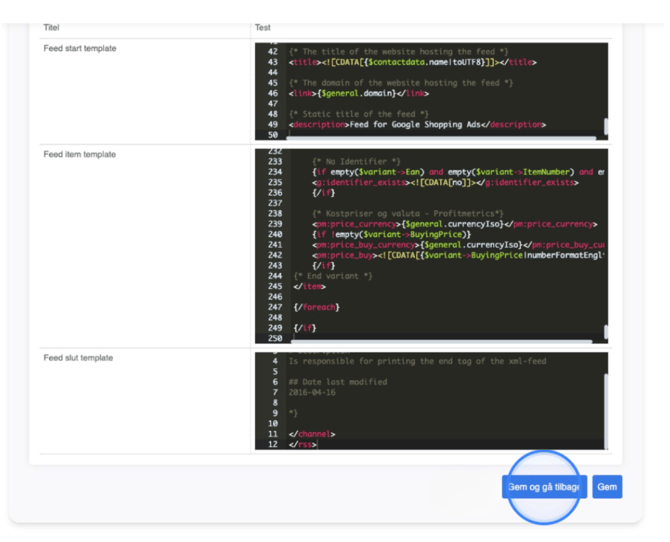The width and height of the screenshot is (670, 542).
Task: Click line 239 pm:price_currency tag
Action: (455, 224)
